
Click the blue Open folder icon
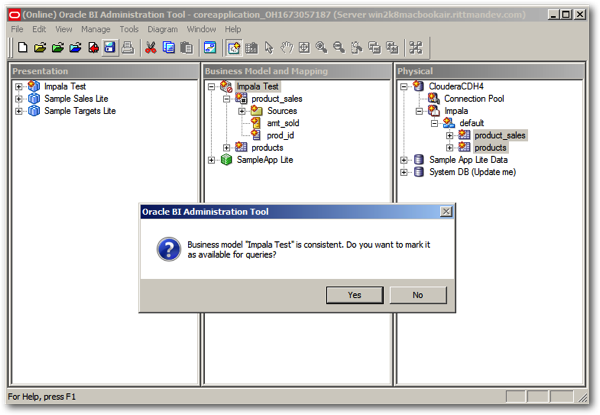(x=75, y=48)
